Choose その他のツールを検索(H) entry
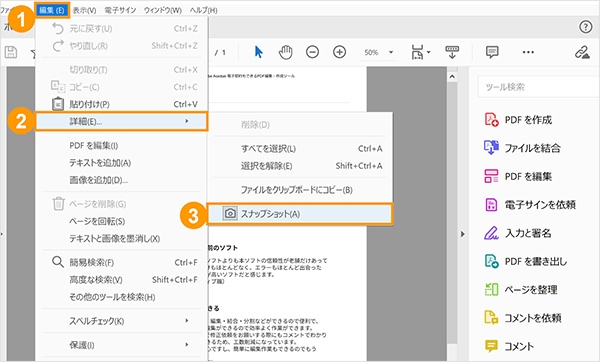This screenshot has height=362, width=600. [x=122, y=297]
